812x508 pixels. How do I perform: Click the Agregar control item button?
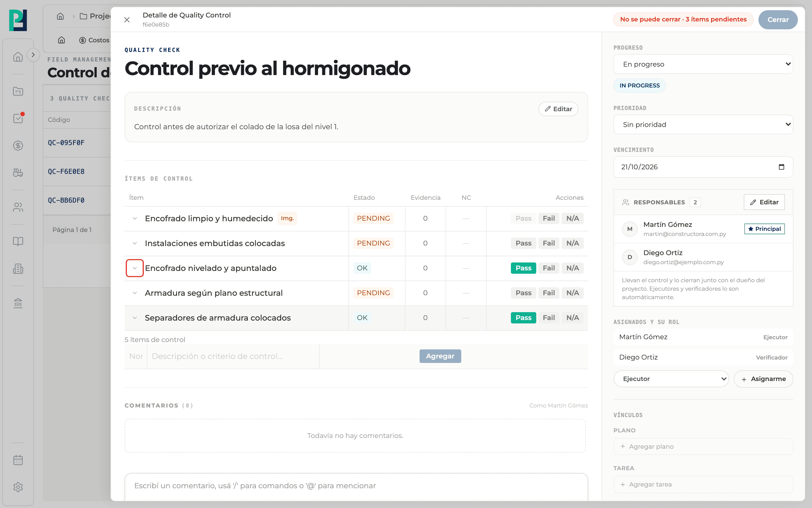point(440,356)
